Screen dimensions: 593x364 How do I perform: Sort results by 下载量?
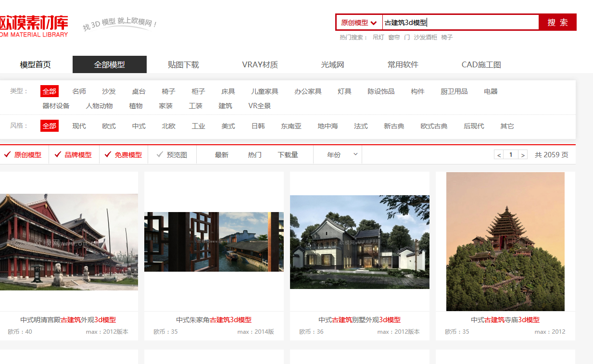288,155
